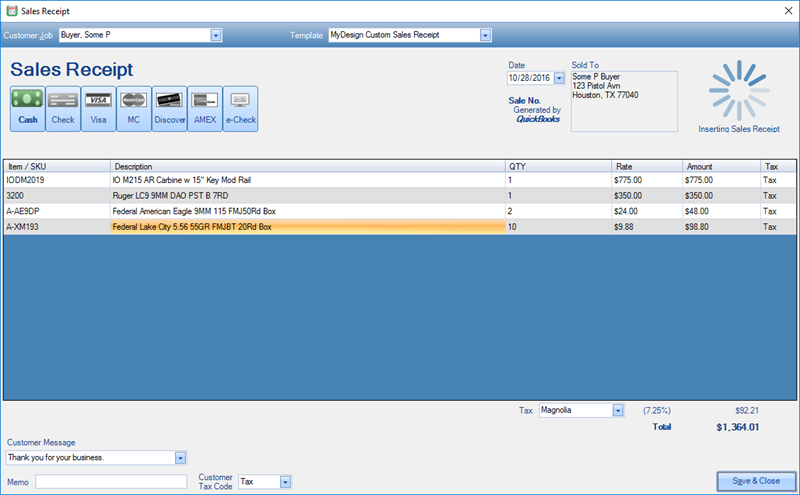Expand the Magnolia tax dropdown

pyautogui.click(x=618, y=410)
